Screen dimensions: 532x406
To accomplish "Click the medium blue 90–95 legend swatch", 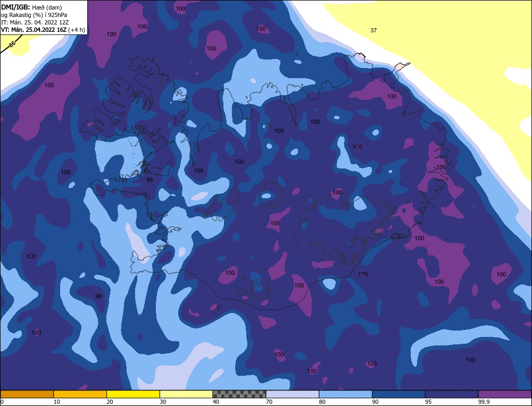I will pyautogui.click(x=398, y=394).
